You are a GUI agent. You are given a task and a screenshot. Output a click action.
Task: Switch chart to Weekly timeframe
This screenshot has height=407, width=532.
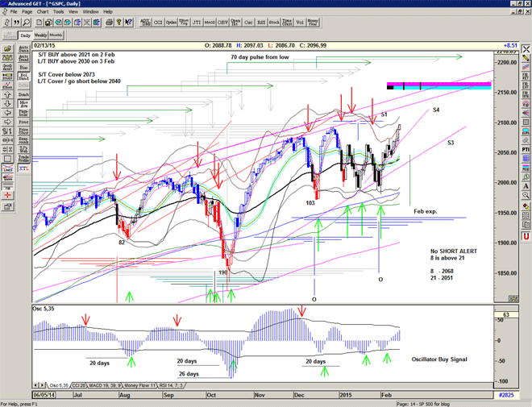(40, 35)
